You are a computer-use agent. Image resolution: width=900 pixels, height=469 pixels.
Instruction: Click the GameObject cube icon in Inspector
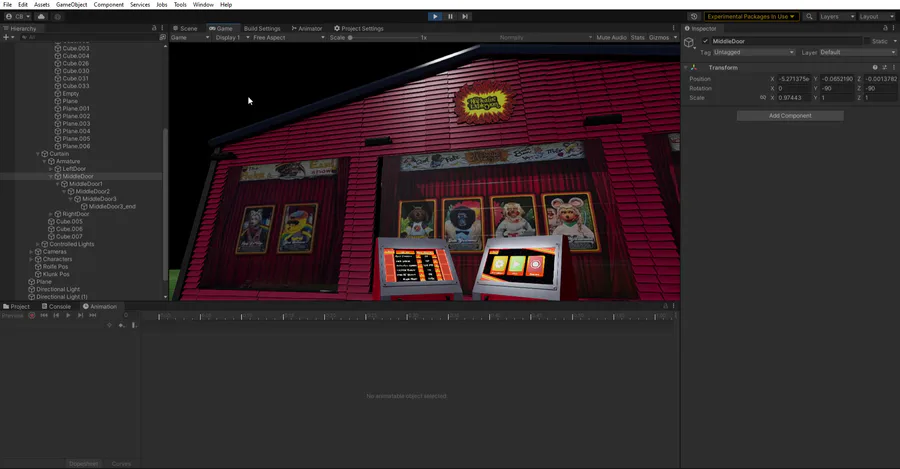689,42
